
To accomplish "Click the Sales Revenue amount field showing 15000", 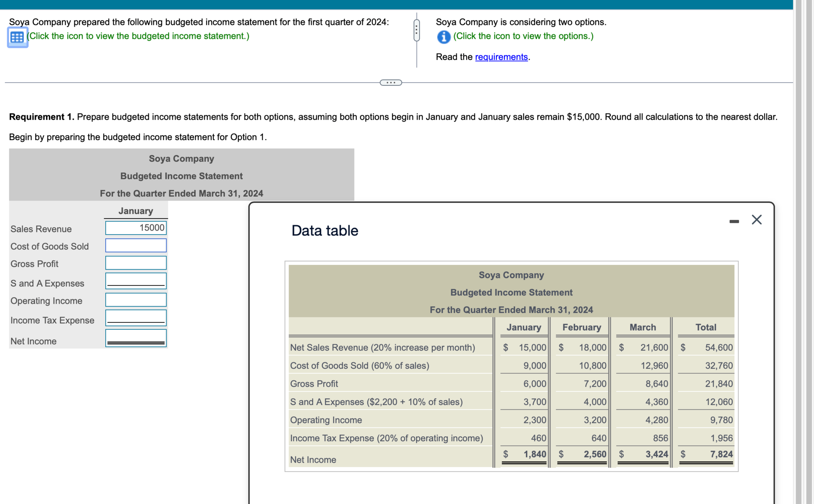I will [136, 228].
